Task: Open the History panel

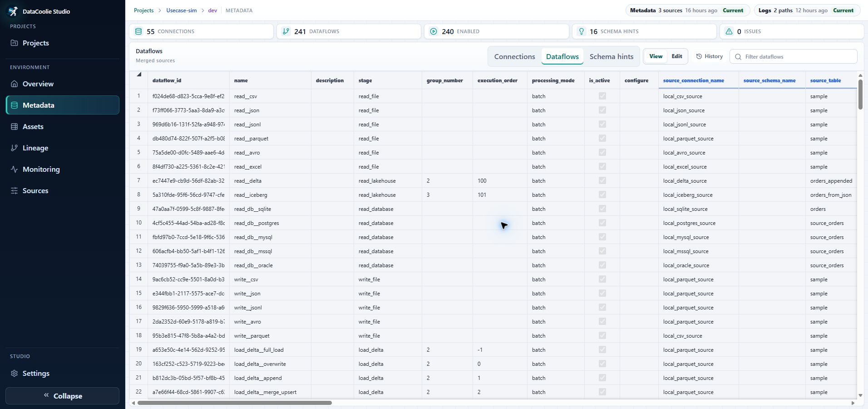Action: tap(709, 56)
